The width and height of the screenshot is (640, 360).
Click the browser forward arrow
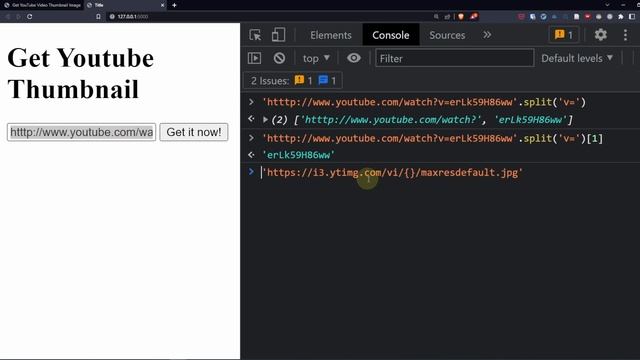coord(18,17)
